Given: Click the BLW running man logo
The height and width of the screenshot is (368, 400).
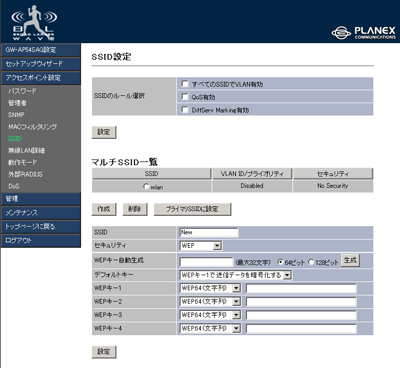Looking at the screenshot, I should point(34,23).
